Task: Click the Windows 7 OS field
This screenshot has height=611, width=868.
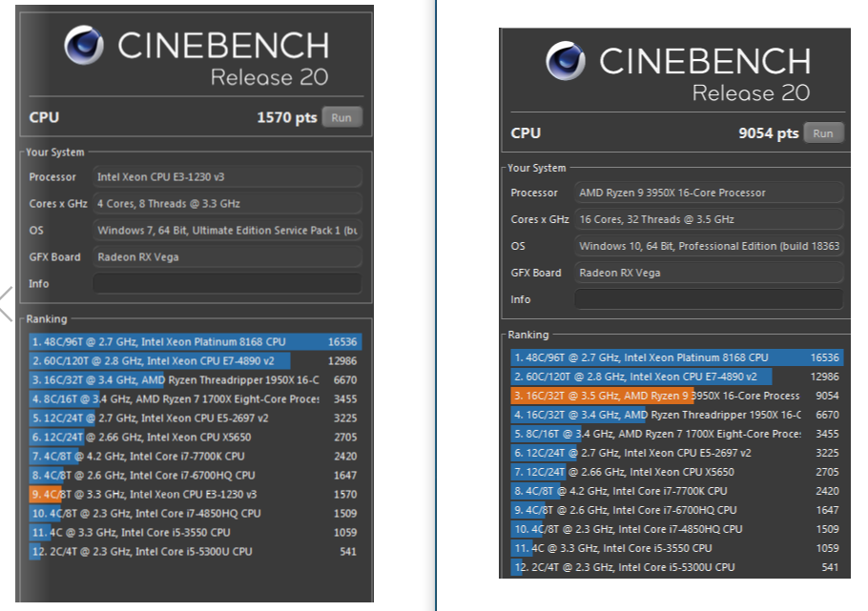Action: pyautogui.click(x=227, y=231)
